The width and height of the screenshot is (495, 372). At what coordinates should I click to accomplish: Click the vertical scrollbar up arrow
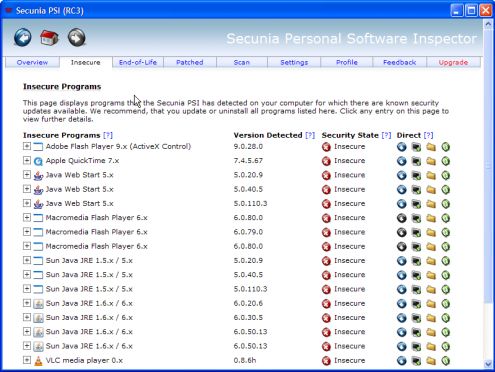point(488,24)
